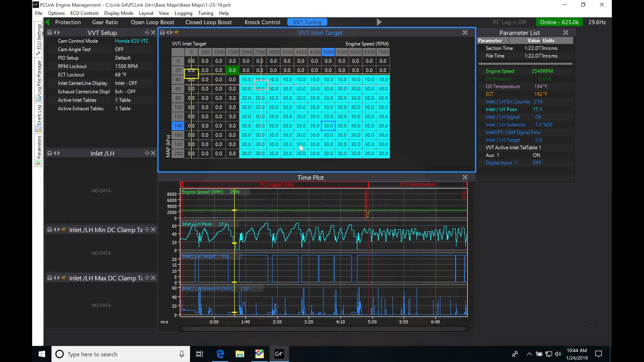Image resolution: width=644 pixels, height=362 pixels.
Task: Select Cam Control Mode value Honda K20 VTC
Action: [131, 41]
